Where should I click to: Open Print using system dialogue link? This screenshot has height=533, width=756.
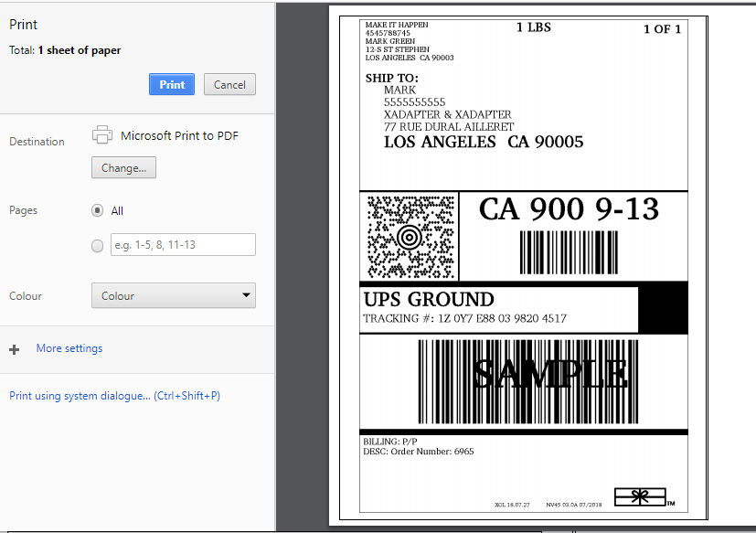click(115, 396)
